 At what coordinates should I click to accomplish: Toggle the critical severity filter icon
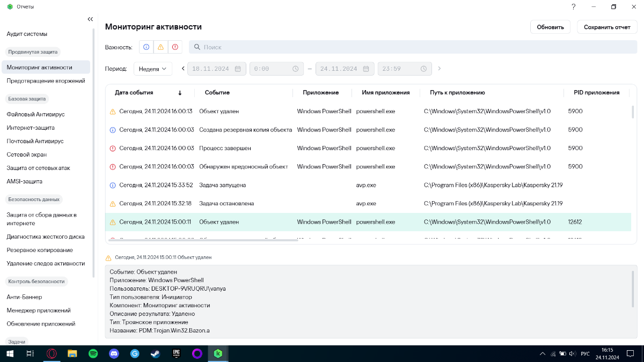click(175, 47)
